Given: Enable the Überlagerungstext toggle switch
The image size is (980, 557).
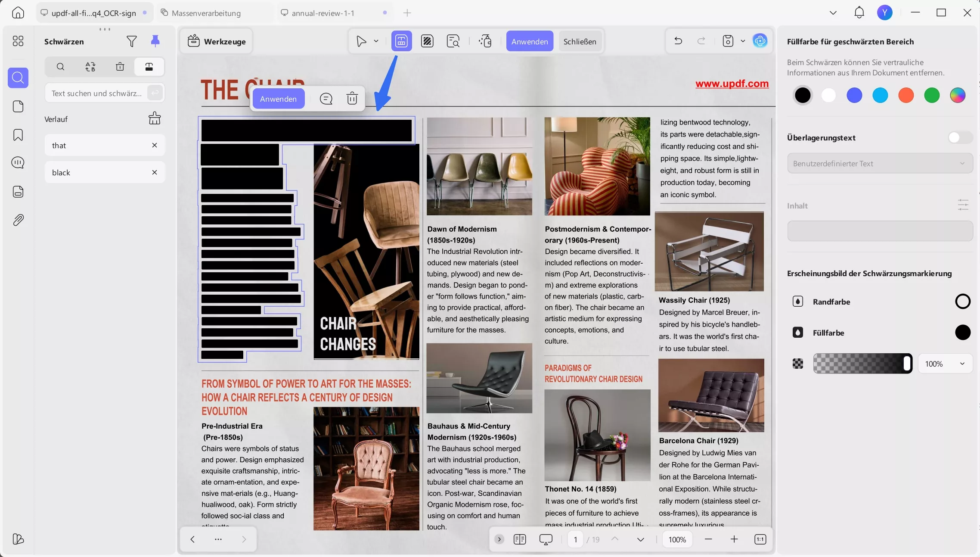Looking at the screenshot, I should pyautogui.click(x=960, y=137).
